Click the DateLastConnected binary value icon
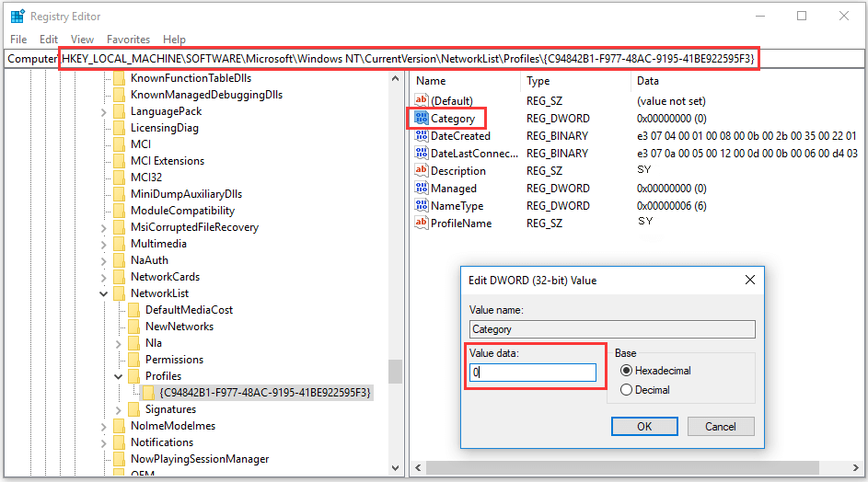This screenshot has width=868, height=482. tap(422, 153)
